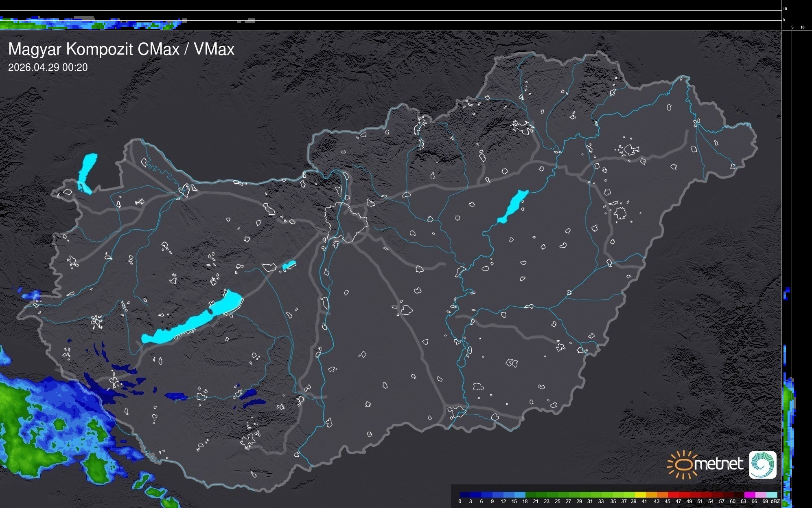Click the light cyan 69 dBZ legend swatch

(771, 495)
